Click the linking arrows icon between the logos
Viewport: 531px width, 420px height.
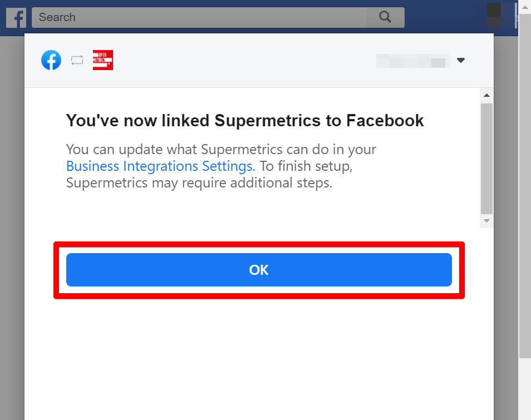[77, 60]
